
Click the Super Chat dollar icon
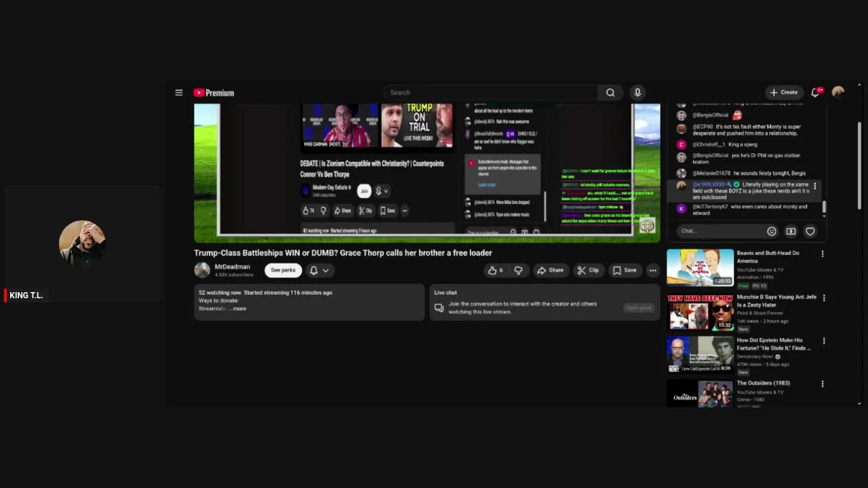(791, 231)
